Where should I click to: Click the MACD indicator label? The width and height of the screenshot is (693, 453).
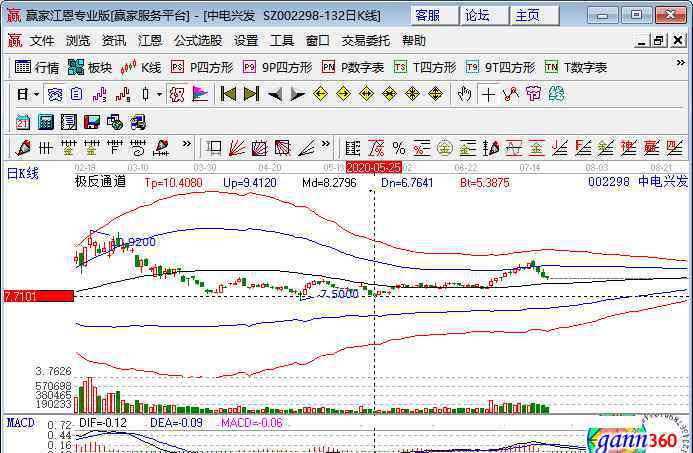tap(21, 423)
